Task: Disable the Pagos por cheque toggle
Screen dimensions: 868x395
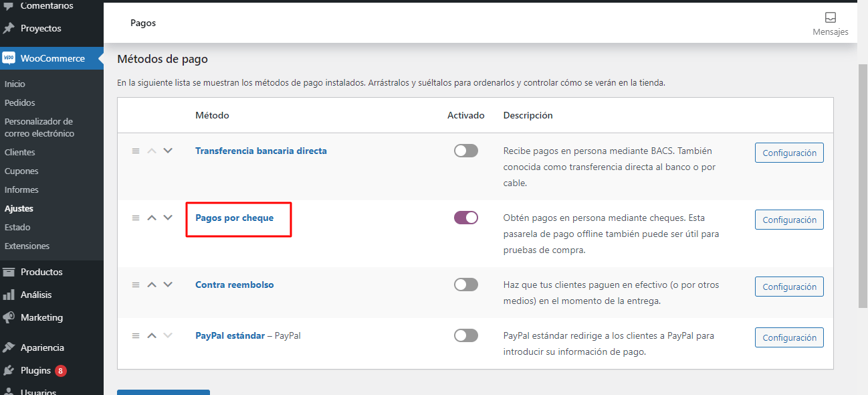Action: click(x=466, y=218)
